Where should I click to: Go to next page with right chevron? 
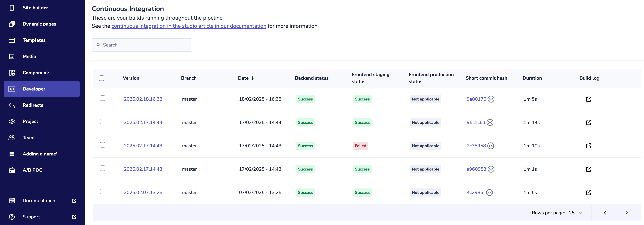point(627,213)
